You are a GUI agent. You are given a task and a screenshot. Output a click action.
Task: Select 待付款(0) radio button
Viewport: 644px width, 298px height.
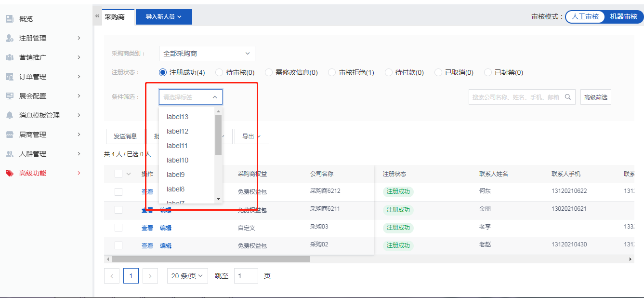[x=389, y=72]
